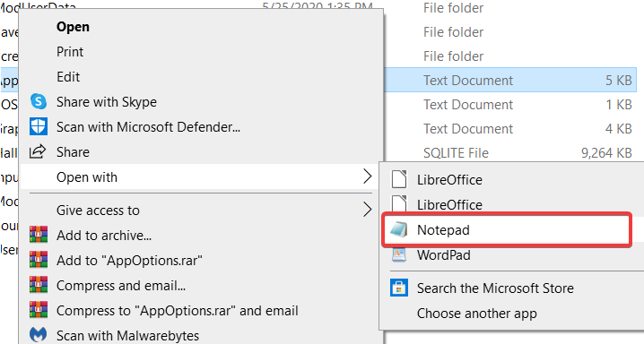The width and height of the screenshot is (644, 344).
Task: Click the Share arrow icon
Action: coord(38,151)
